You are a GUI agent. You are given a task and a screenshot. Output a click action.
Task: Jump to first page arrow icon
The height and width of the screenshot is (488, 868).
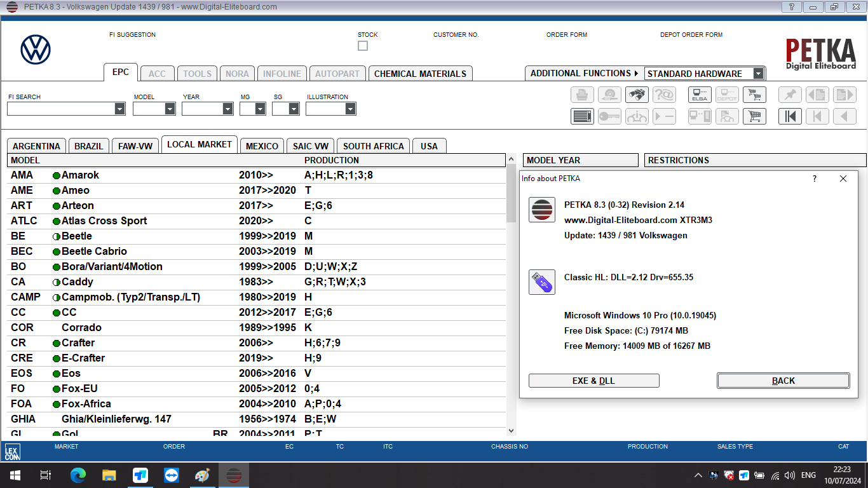click(x=790, y=116)
